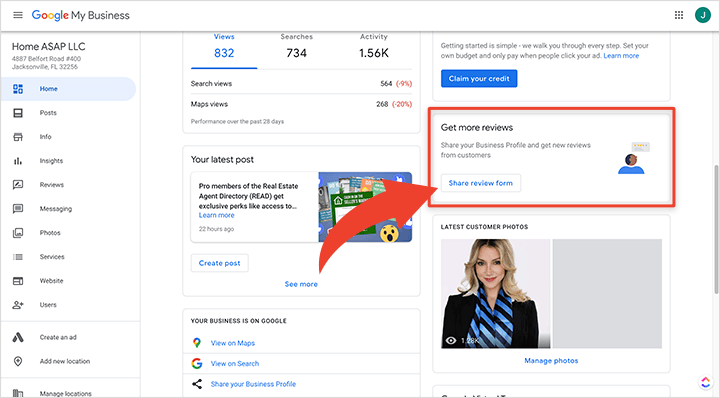This screenshot has height=398, width=720.
Task: Open Posts in the sidebar
Action: (x=48, y=113)
